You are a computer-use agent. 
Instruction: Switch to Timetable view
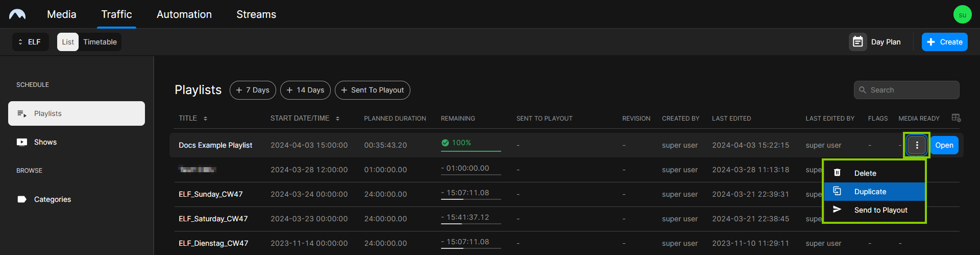[x=100, y=42]
